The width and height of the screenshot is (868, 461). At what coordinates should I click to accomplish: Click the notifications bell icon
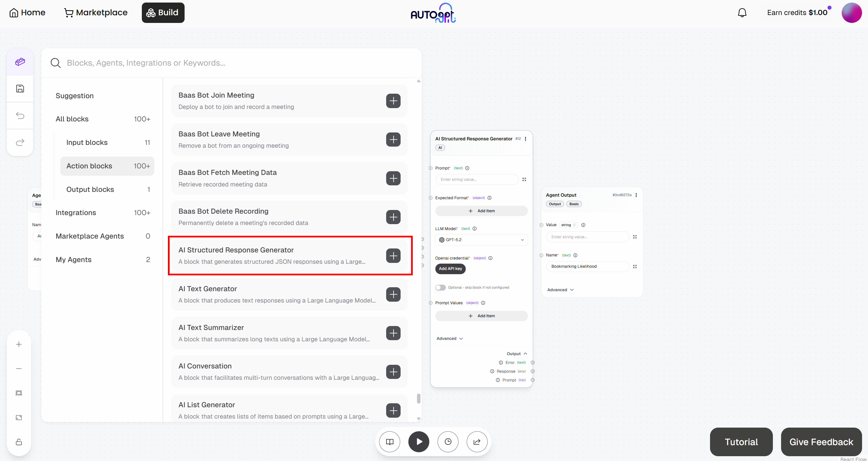pyautogui.click(x=742, y=13)
